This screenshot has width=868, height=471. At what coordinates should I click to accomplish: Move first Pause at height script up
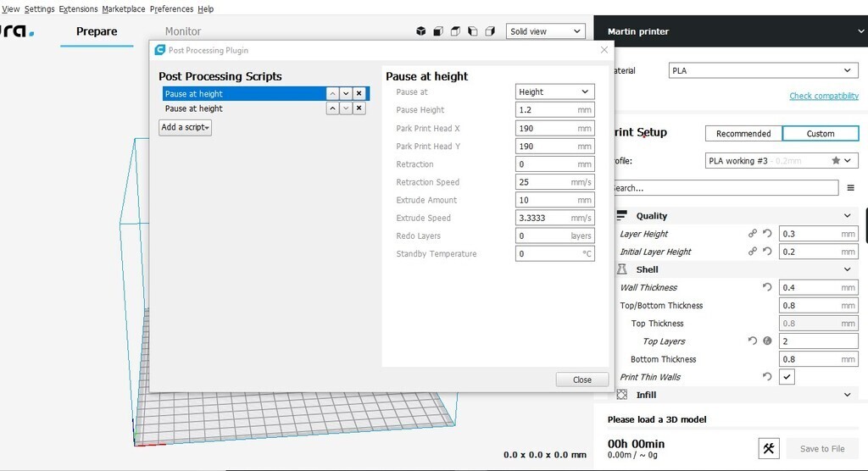332,93
